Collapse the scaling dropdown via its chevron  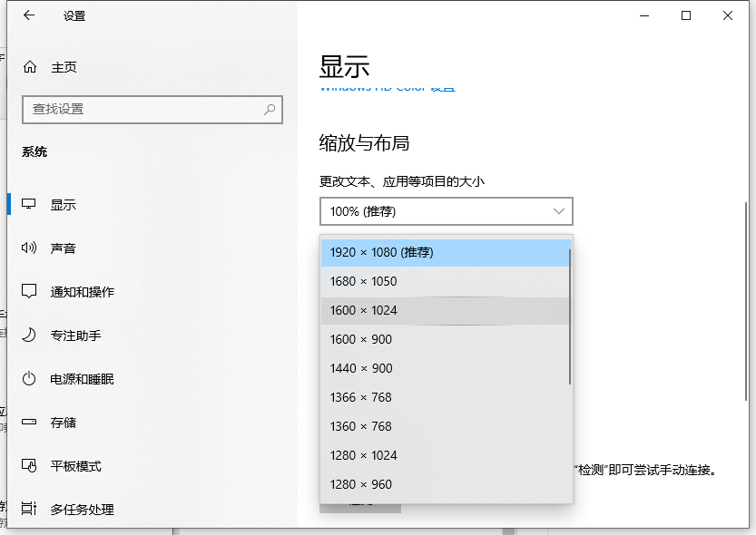(558, 210)
